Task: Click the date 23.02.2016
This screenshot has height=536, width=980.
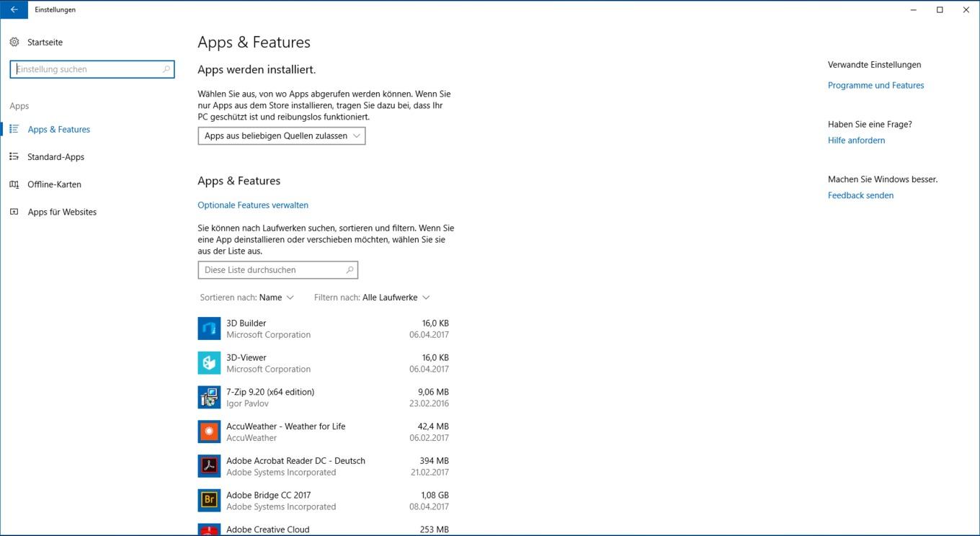Action: tap(429, 403)
